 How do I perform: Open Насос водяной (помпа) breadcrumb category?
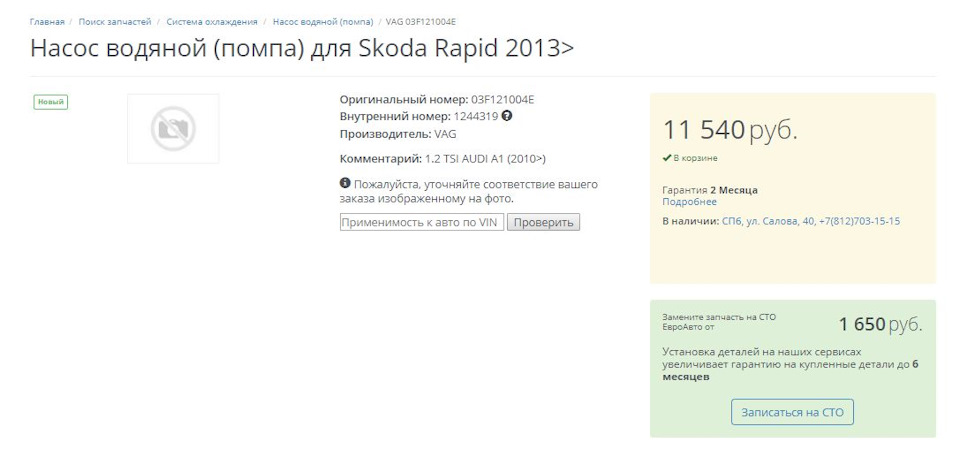click(323, 21)
